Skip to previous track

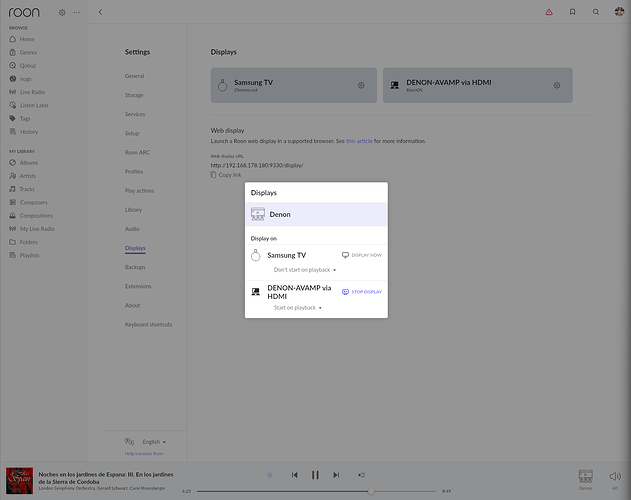click(295, 475)
